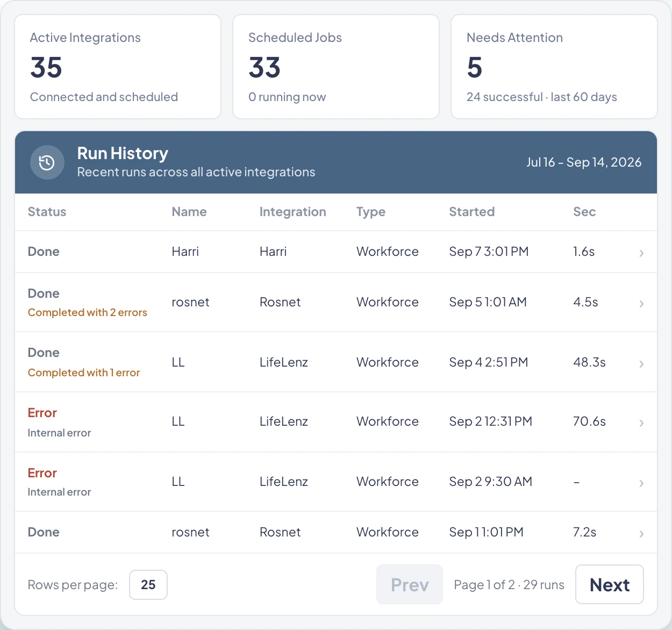Viewport: 672px width, 630px height.
Task: Click the 'Connected and scheduled' caption
Action: (x=104, y=97)
